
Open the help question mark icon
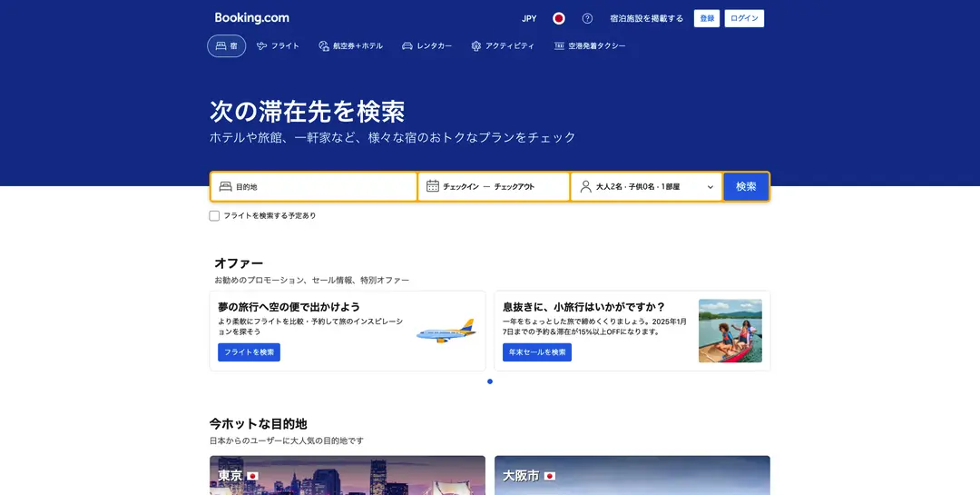pos(587,18)
